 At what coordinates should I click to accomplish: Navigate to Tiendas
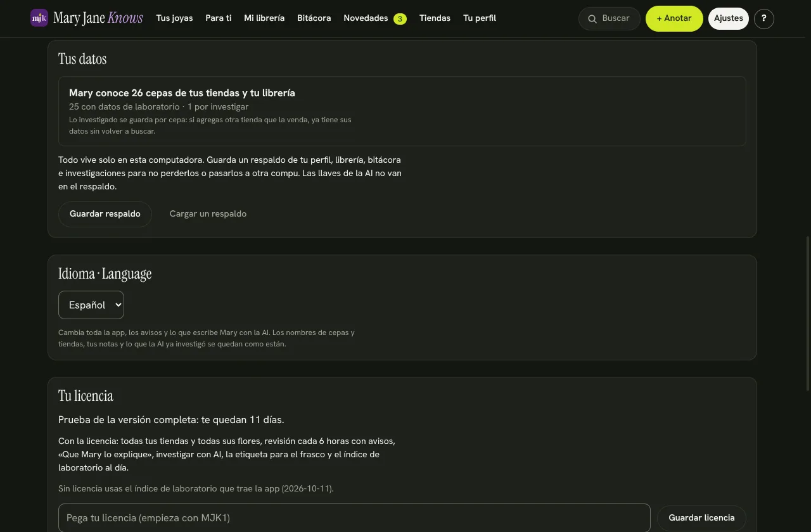tap(435, 18)
